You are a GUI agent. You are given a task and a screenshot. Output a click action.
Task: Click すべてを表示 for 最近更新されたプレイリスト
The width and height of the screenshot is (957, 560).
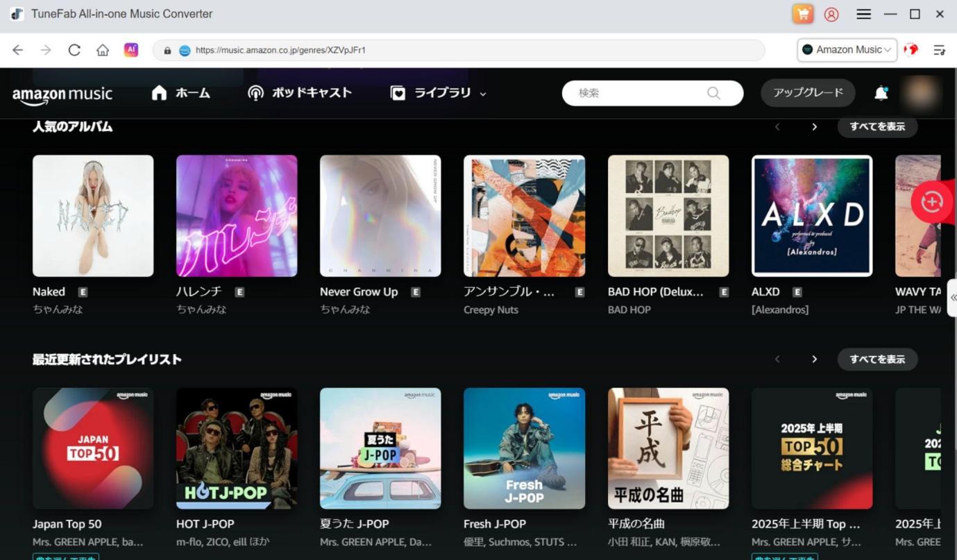tap(877, 359)
